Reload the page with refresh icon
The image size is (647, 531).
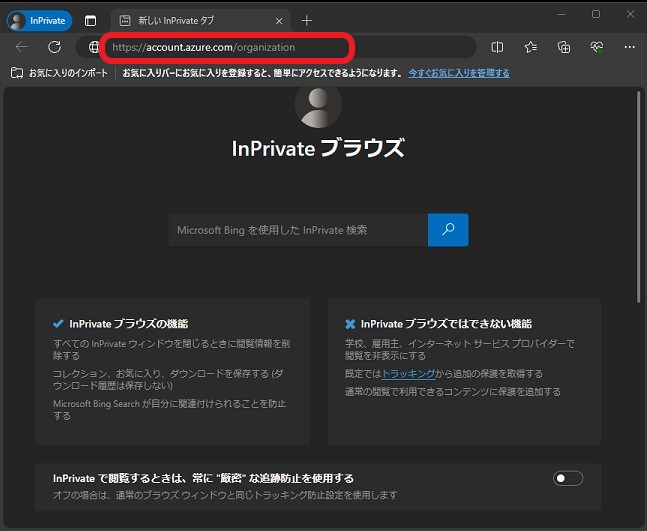(54, 47)
